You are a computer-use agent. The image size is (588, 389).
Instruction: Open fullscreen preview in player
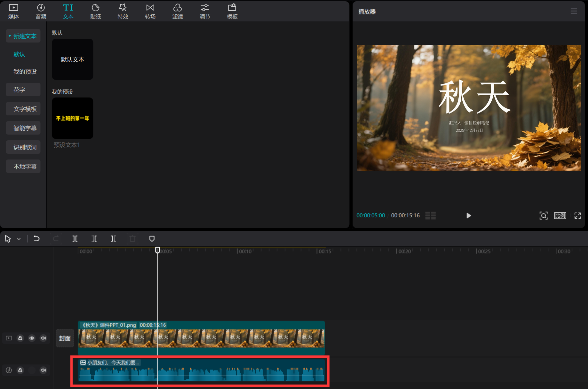pyautogui.click(x=577, y=216)
